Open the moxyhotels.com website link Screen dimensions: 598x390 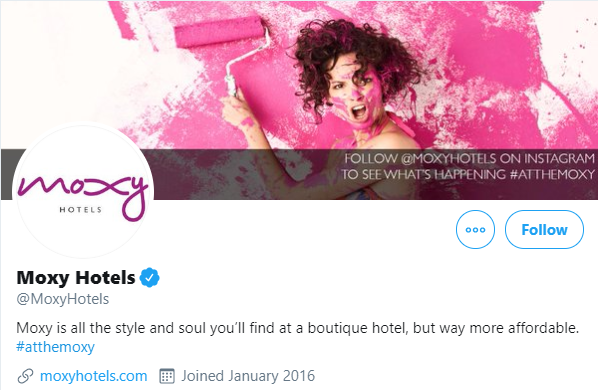pos(93,376)
